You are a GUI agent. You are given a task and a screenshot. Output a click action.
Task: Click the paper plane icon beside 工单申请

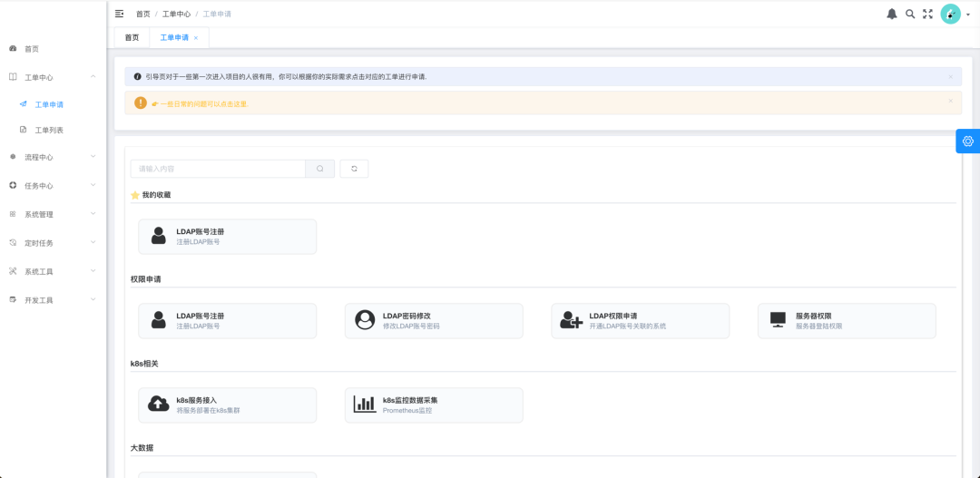tap(23, 103)
